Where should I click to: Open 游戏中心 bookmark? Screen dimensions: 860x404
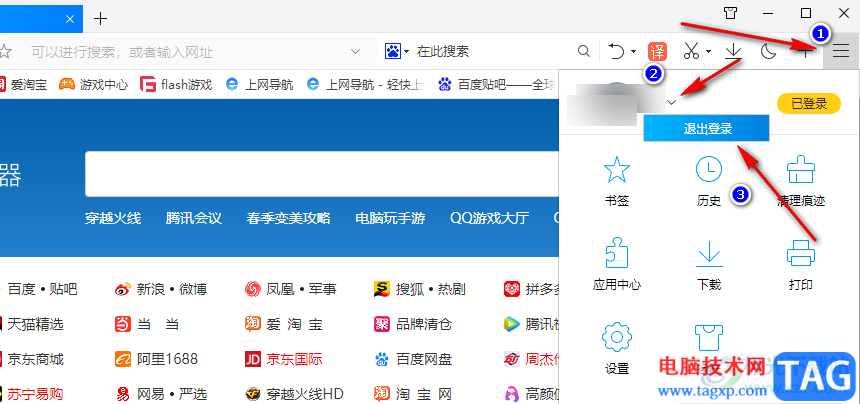point(93,84)
